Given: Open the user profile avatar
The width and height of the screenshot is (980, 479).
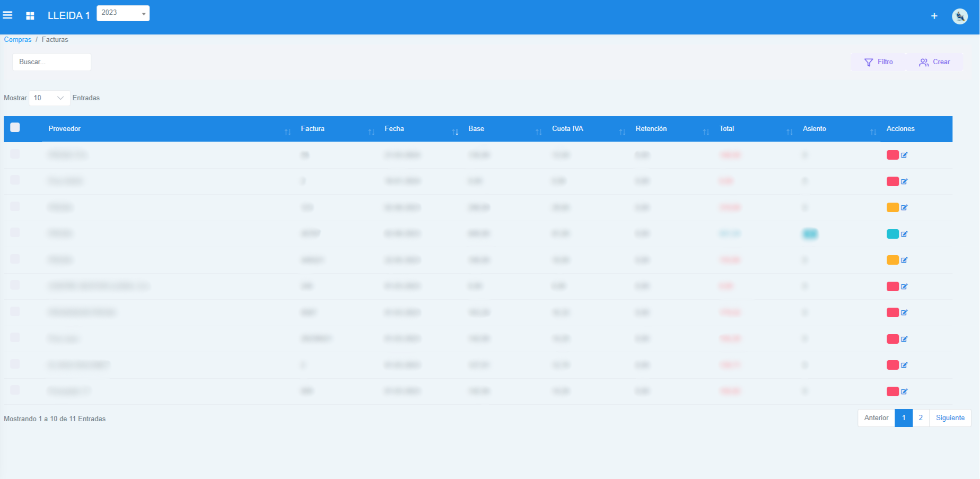Looking at the screenshot, I should click(959, 16).
